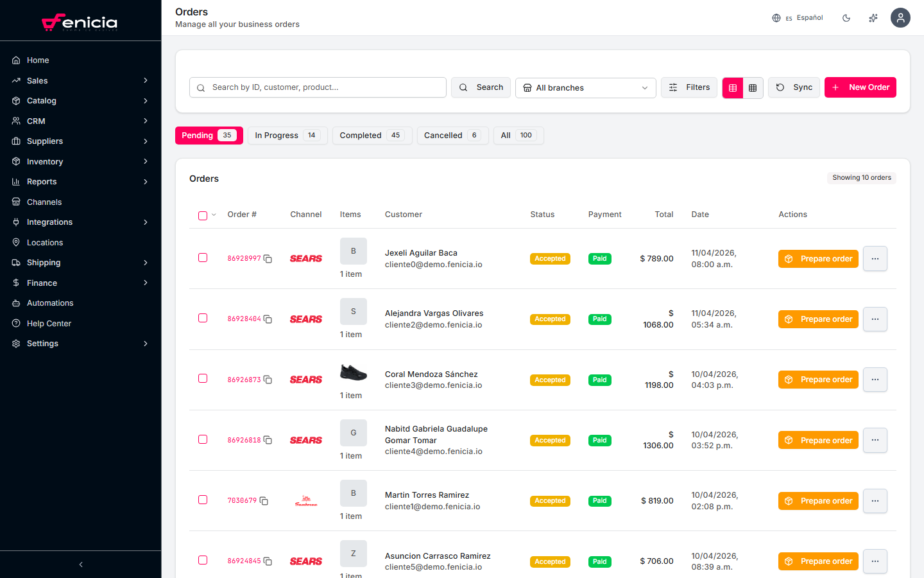
Task: Open the All branches dropdown
Action: (x=585, y=87)
